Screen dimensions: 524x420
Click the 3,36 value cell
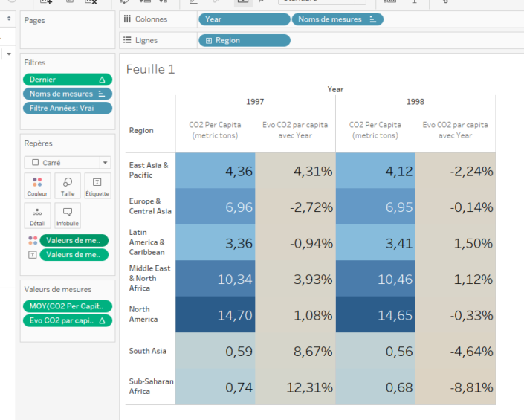216,242
